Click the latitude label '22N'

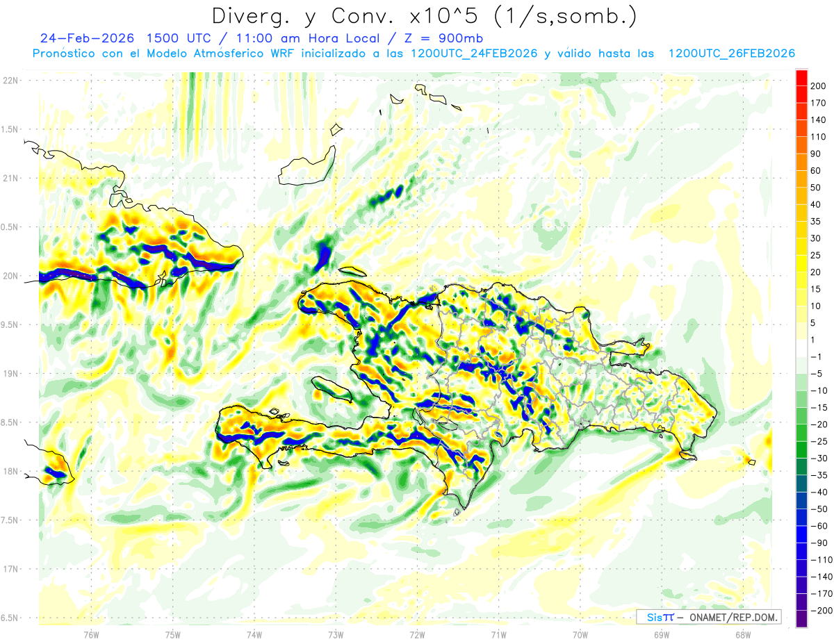tap(10, 80)
